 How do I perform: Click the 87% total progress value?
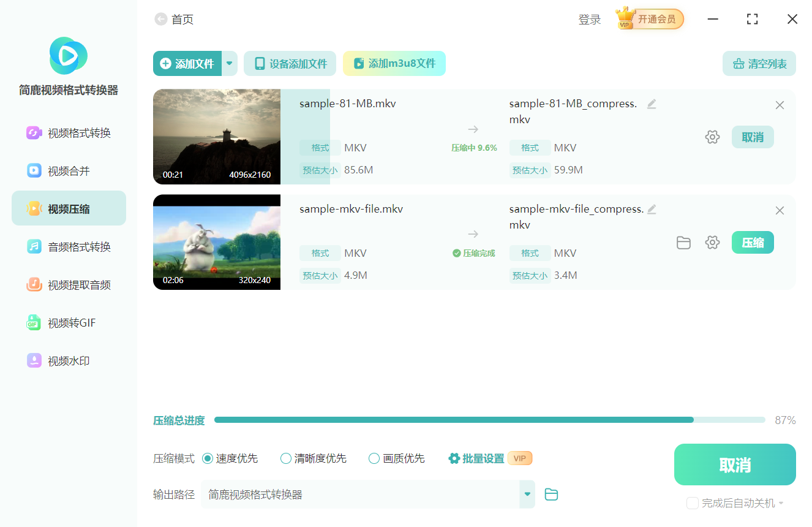coord(785,420)
